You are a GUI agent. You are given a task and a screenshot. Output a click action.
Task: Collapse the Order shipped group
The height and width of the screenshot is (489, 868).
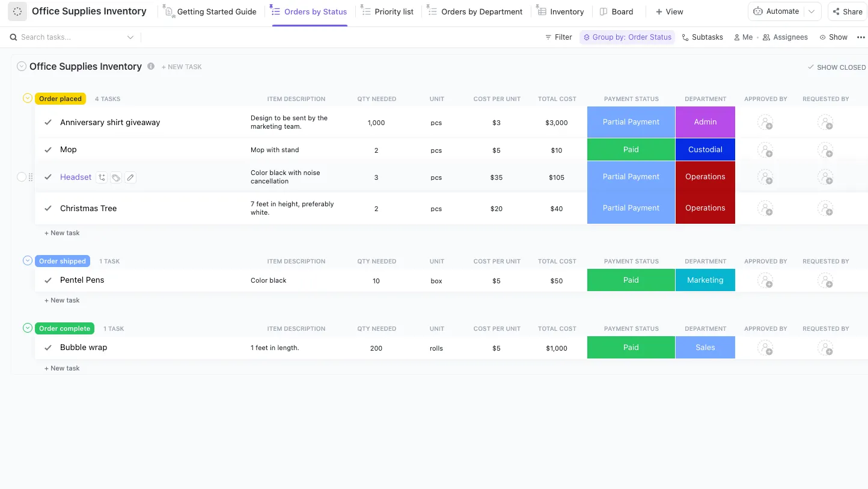27,260
